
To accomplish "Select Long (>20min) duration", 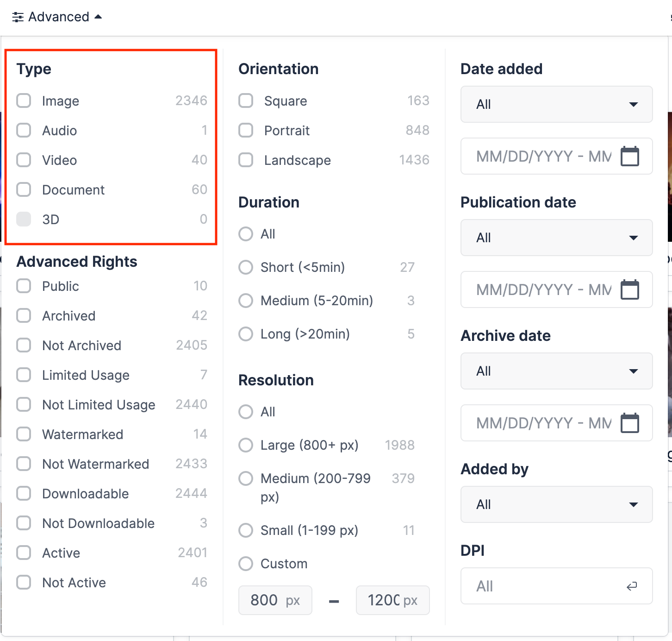I will click(x=246, y=334).
